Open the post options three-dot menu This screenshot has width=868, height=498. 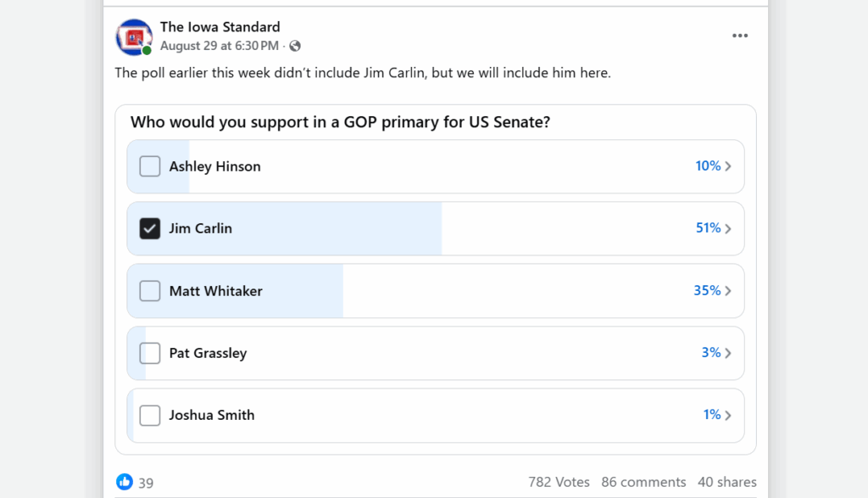(740, 36)
